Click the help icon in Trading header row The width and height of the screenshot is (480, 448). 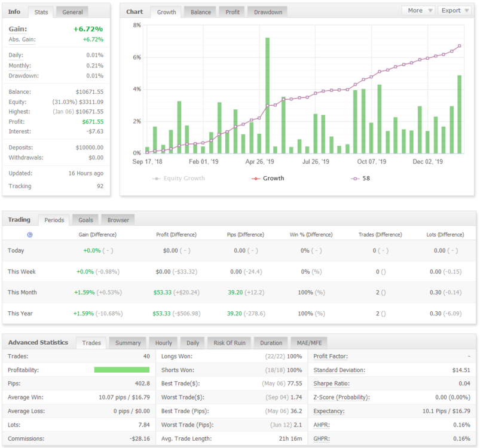point(30,235)
